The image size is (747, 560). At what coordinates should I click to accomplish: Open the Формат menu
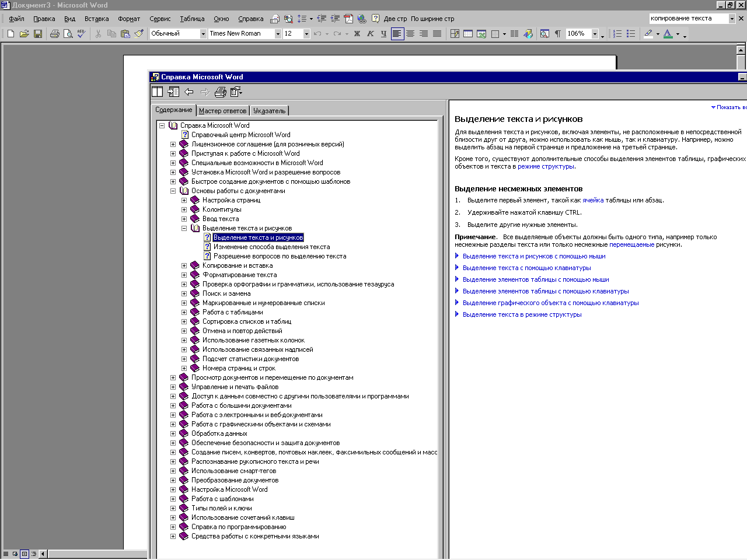(129, 19)
